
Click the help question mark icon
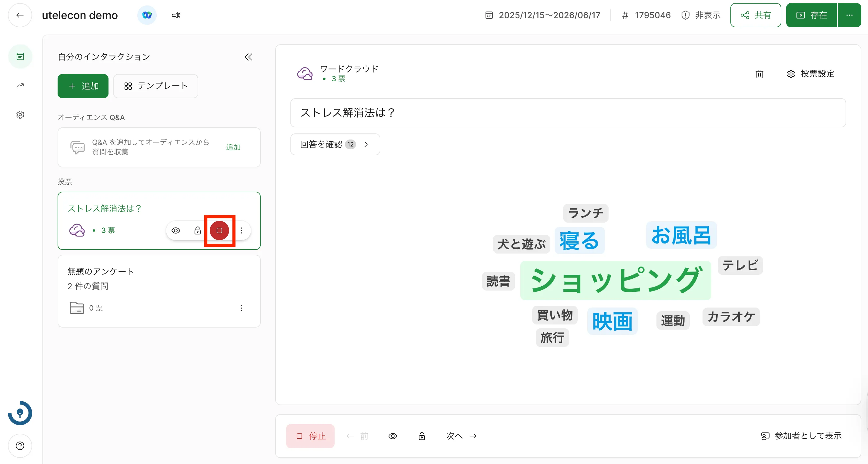pos(20,446)
